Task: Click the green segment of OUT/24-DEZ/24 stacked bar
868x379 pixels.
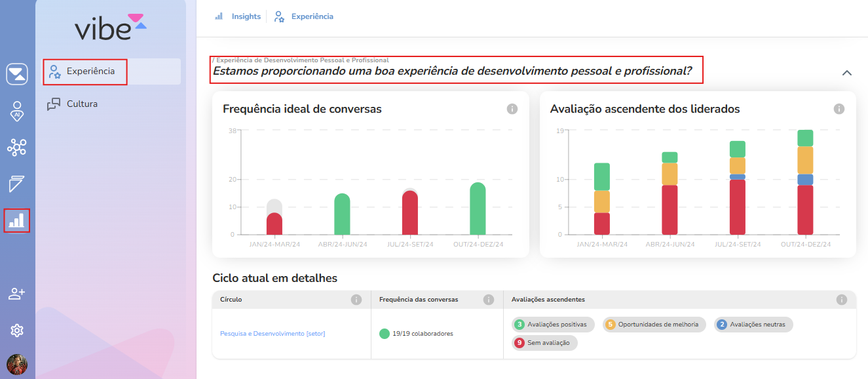Action: coord(805,138)
